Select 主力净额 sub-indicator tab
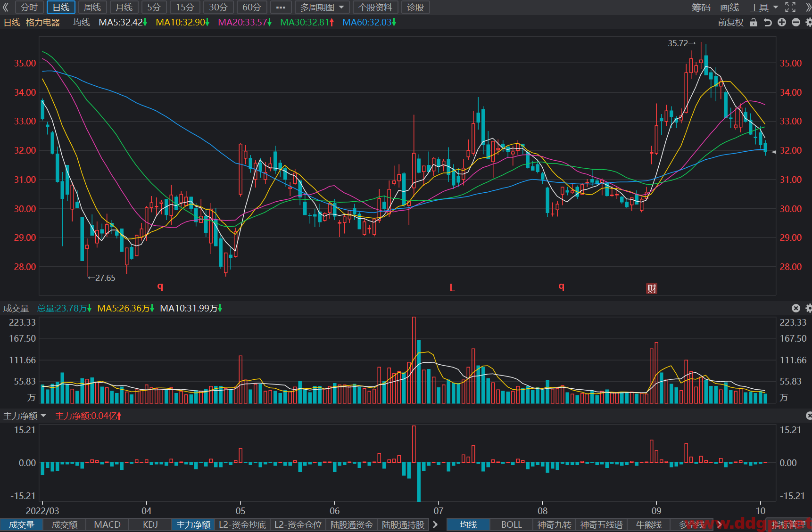812x532 pixels. coord(193,524)
